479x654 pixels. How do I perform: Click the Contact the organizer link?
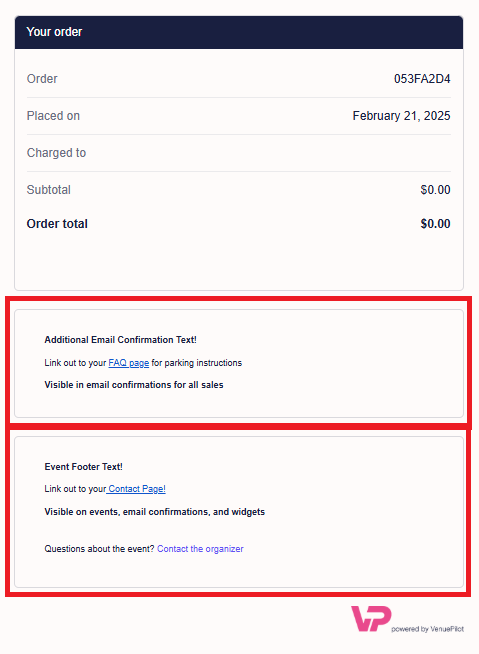tap(200, 549)
